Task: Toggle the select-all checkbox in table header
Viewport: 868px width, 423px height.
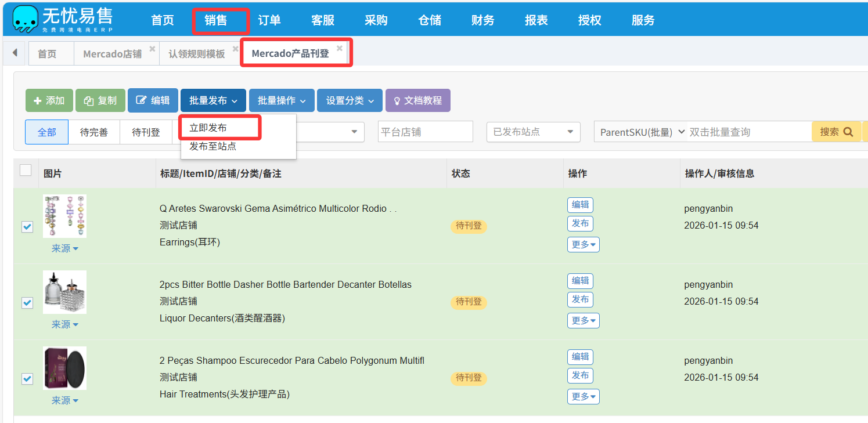Action: [26, 170]
